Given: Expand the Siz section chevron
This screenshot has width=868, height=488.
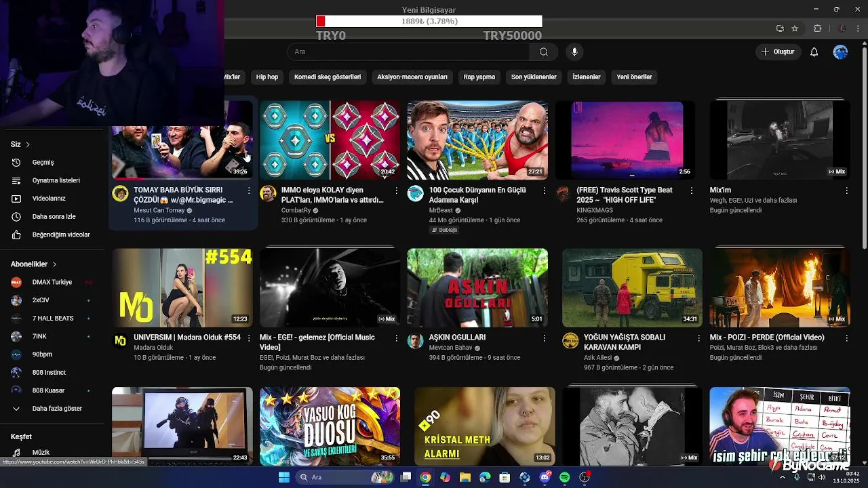Looking at the screenshot, I should (x=28, y=144).
